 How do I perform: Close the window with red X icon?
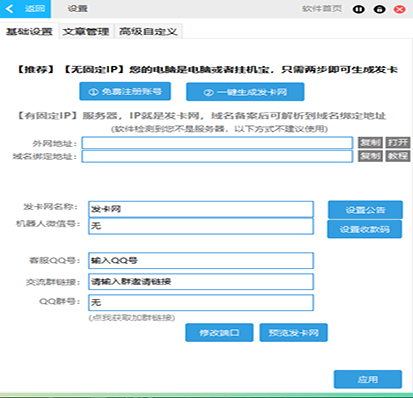(400, 9)
